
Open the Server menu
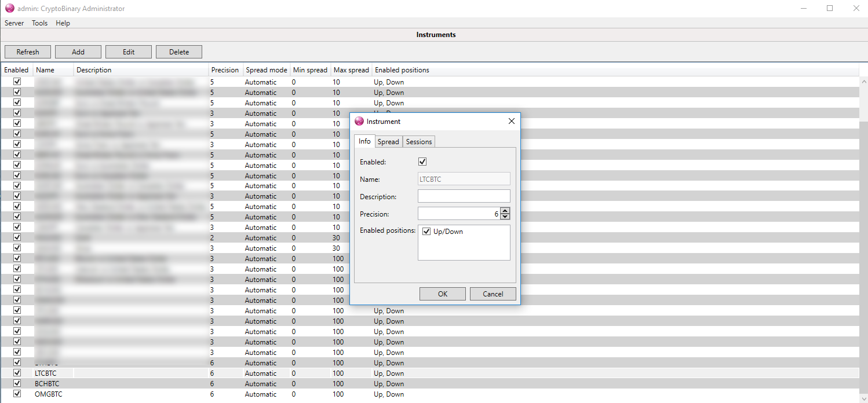click(14, 23)
